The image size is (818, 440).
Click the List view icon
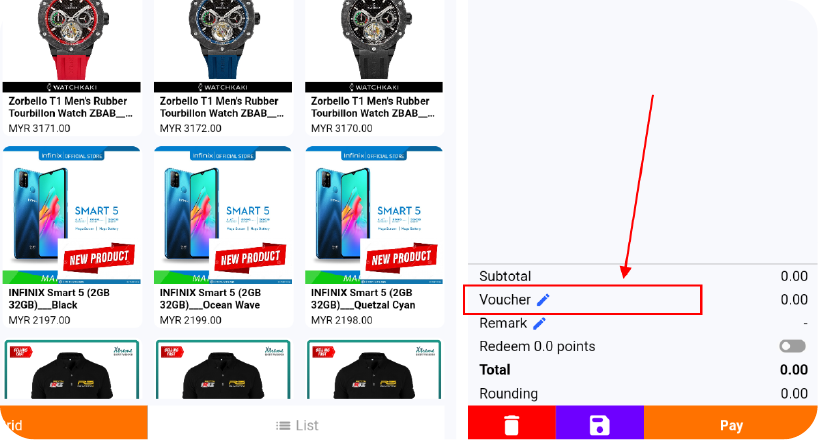283,426
